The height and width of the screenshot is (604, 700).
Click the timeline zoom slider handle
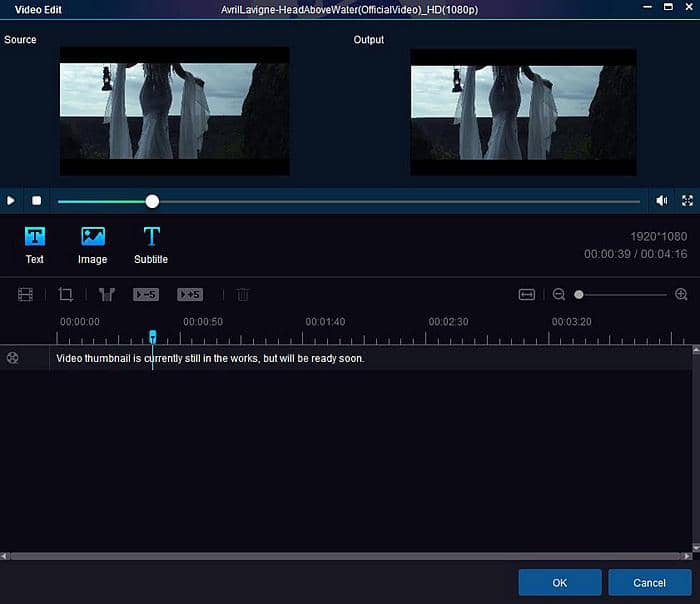coord(579,295)
